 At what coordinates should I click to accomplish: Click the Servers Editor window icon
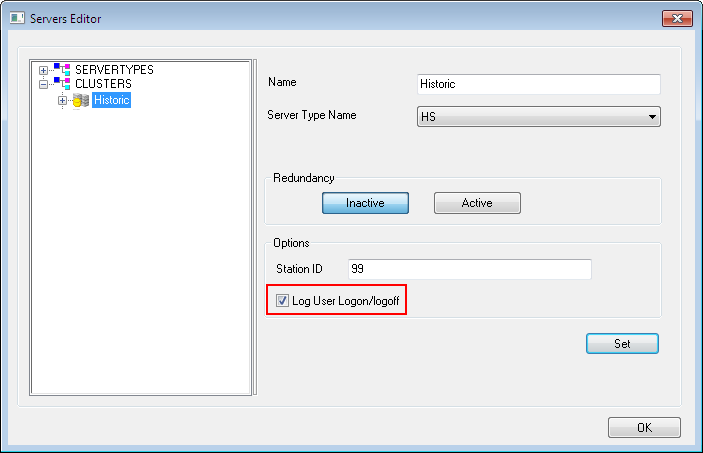(15, 18)
